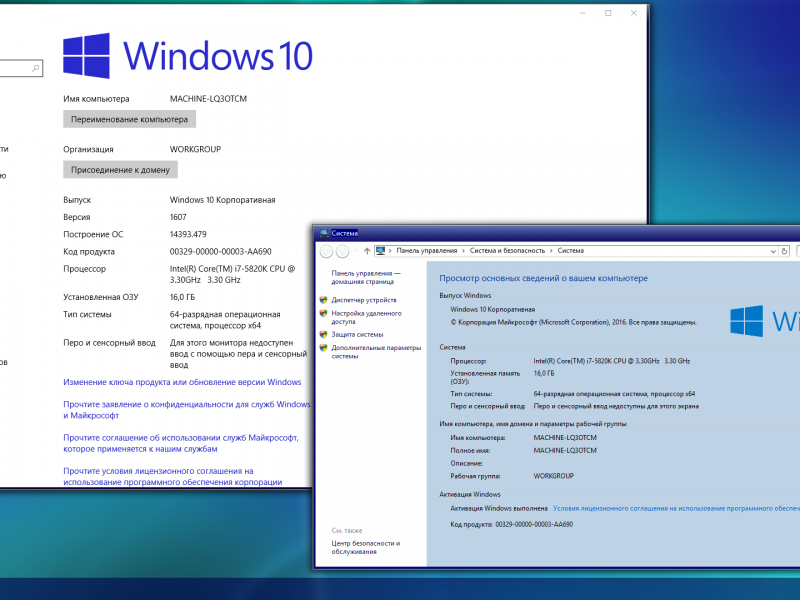Viewport: 800px width, 600px height.
Task: Open Условия лицензионного соглашения link in Система
Action: click(x=676, y=508)
